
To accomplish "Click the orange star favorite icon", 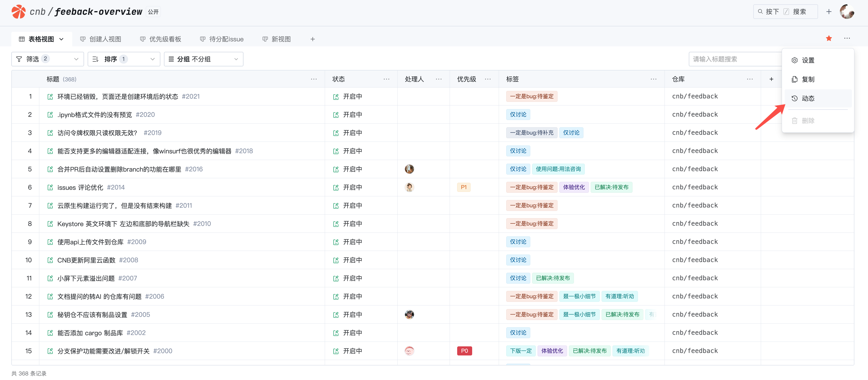I will coord(828,38).
